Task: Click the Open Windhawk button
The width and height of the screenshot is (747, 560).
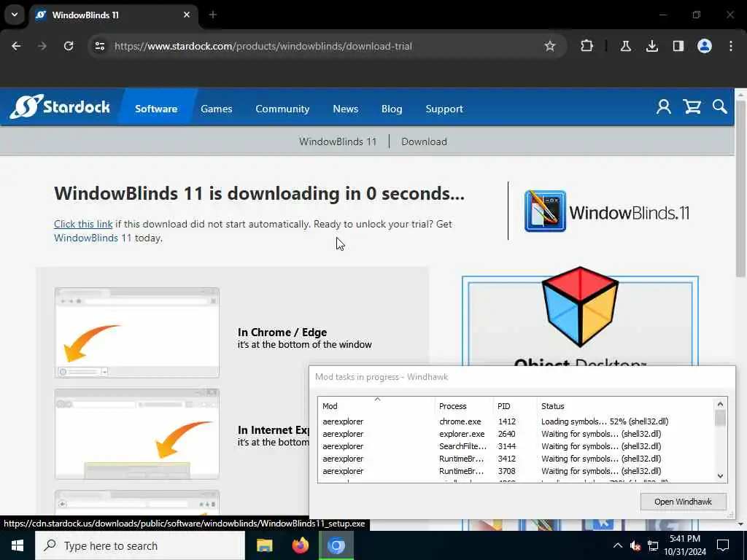Action: [683, 502]
